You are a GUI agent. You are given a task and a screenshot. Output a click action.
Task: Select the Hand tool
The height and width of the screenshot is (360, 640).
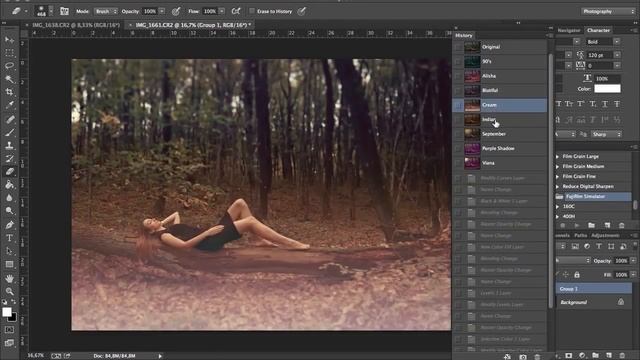coord(9,278)
